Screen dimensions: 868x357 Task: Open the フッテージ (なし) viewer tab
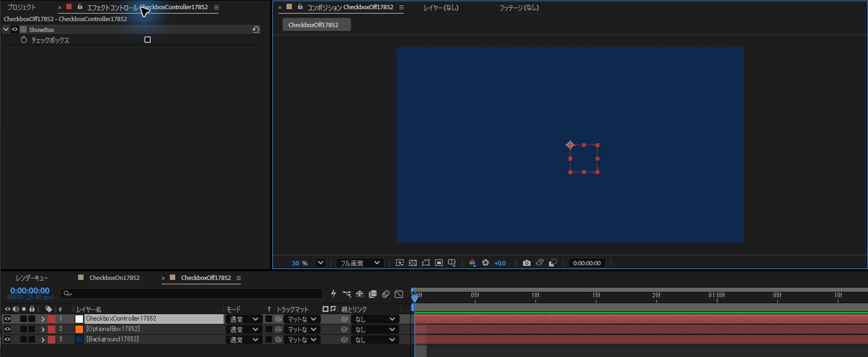coord(519,8)
